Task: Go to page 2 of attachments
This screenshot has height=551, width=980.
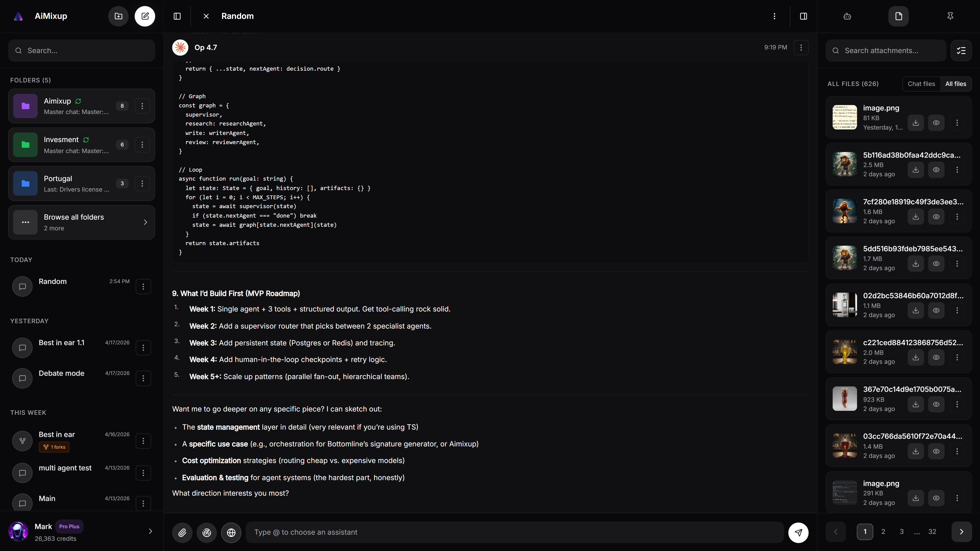Action: [x=883, y=532]
